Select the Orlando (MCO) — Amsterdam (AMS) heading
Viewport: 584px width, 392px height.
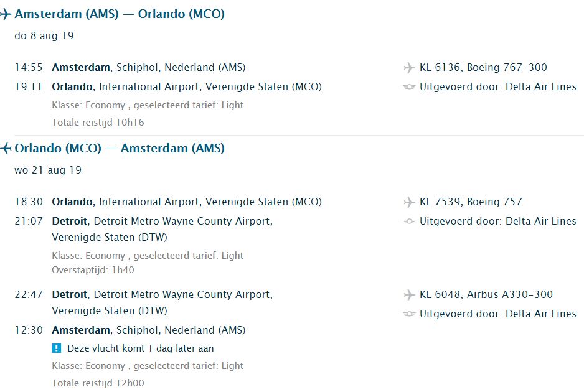[120, 148]
